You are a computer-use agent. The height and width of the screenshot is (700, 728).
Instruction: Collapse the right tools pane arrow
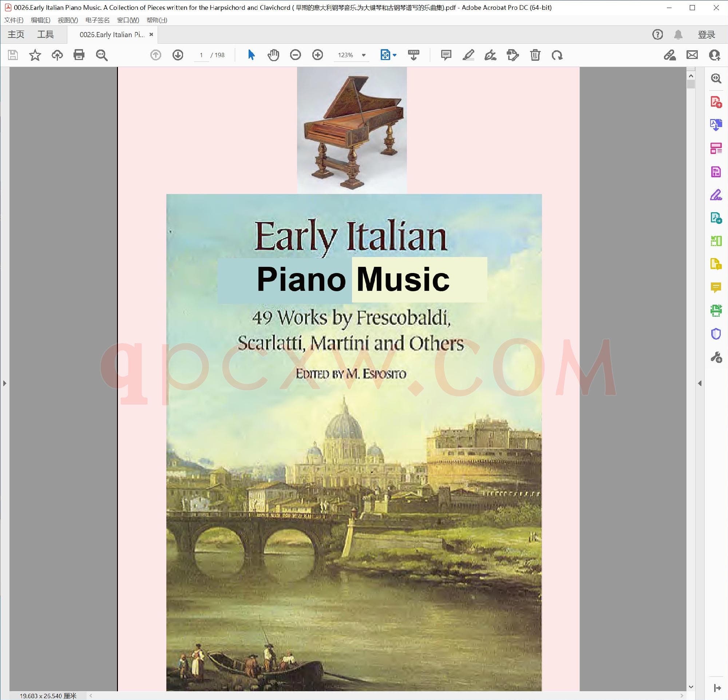click(700, 383)
